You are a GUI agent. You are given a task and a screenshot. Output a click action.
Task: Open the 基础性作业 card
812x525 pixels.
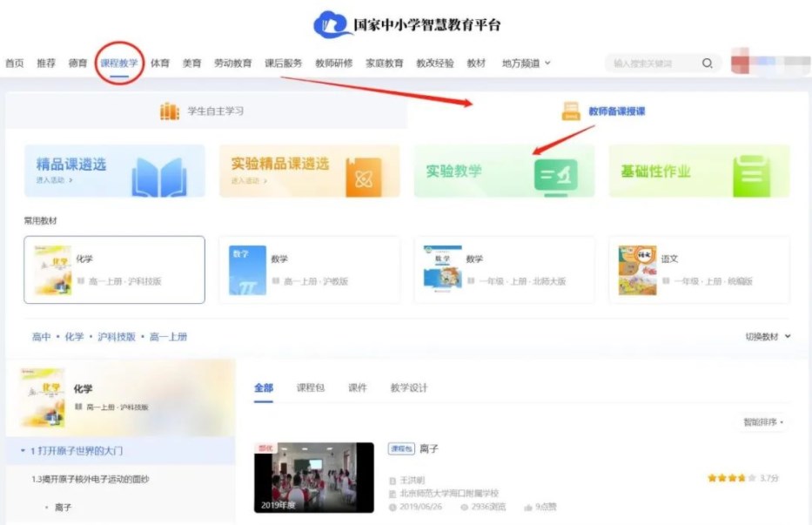point(699,171)
